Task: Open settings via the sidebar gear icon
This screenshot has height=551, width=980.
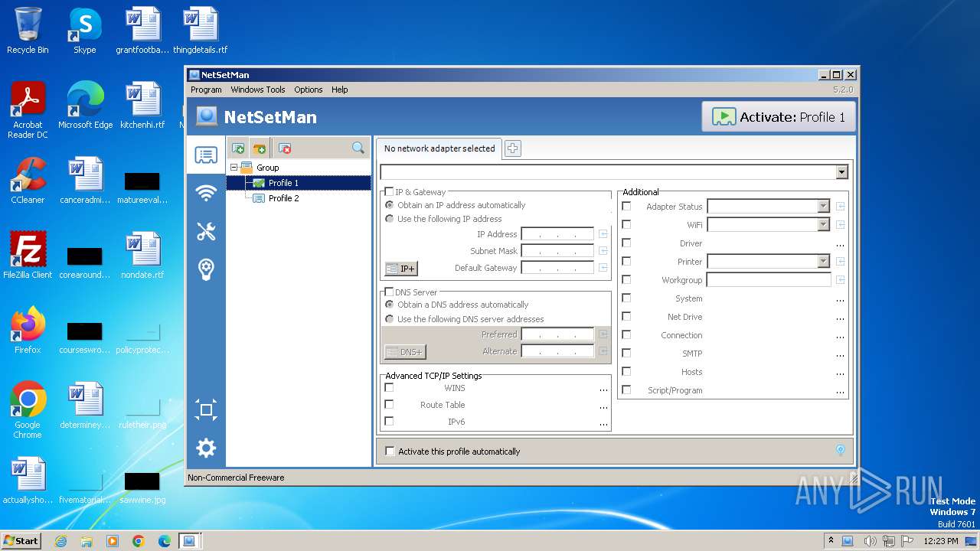Action: coord(206,448)
